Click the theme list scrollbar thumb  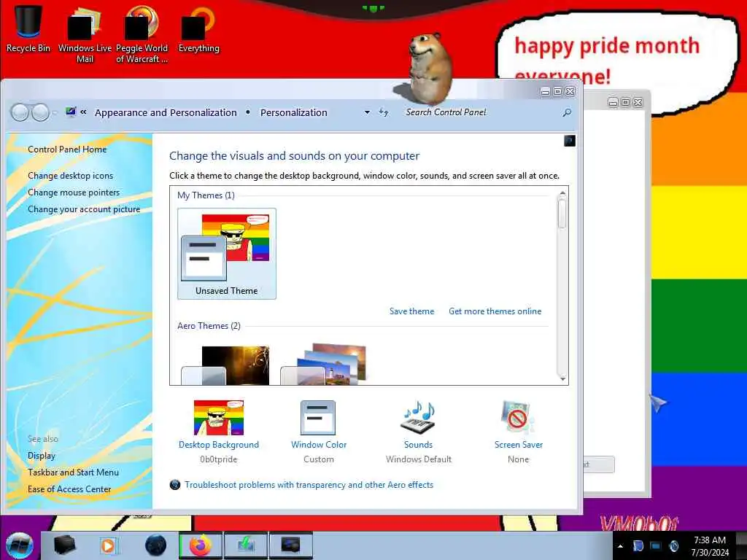562,214
